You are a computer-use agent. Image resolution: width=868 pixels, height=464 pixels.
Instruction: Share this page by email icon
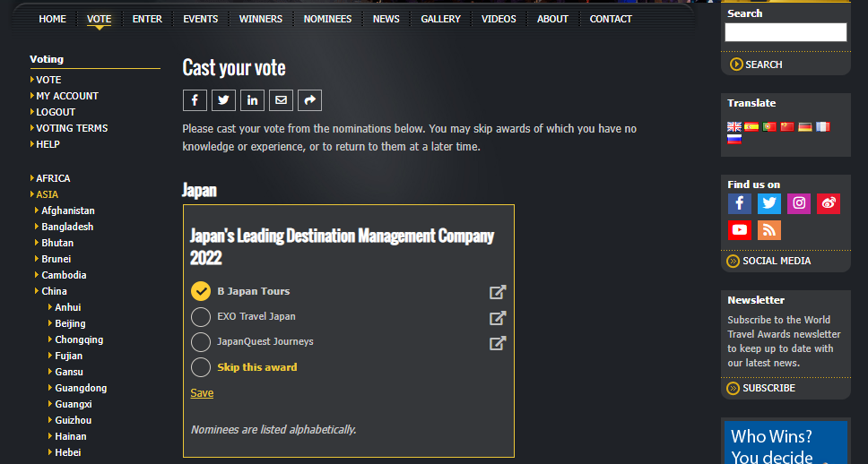(281, 100)
